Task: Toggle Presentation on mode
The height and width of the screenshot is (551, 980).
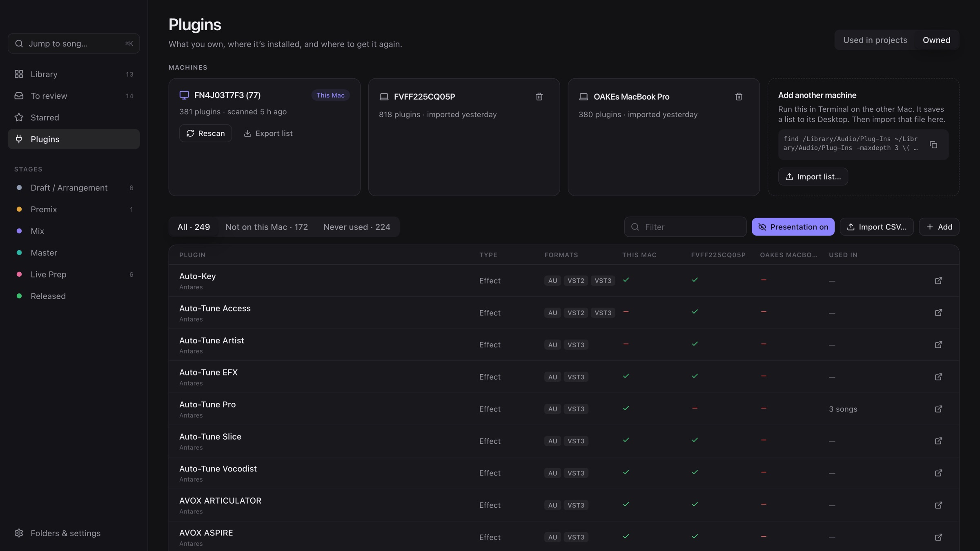Action: click(793, 227)
